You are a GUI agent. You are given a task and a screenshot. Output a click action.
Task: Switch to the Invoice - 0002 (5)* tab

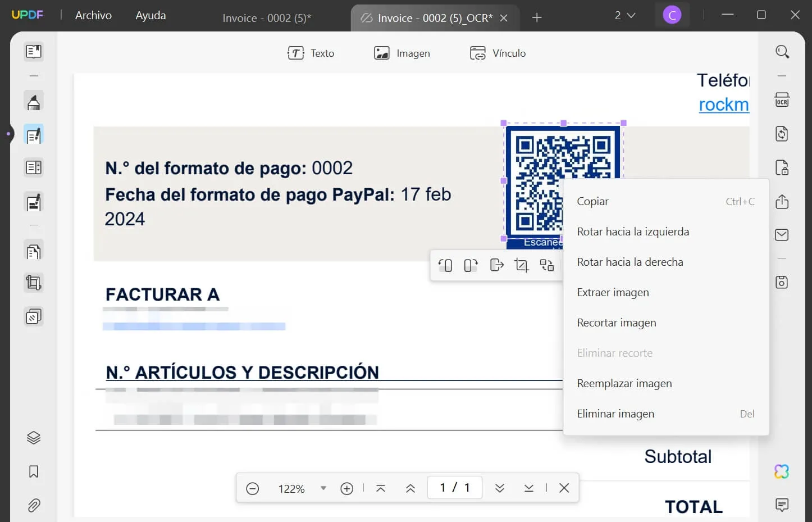(x=267, y=18)
